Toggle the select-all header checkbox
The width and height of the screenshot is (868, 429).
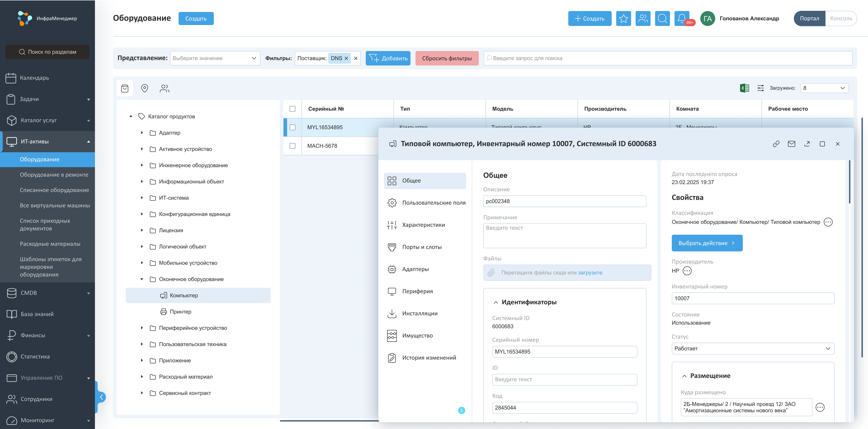[x=292, y=109]
